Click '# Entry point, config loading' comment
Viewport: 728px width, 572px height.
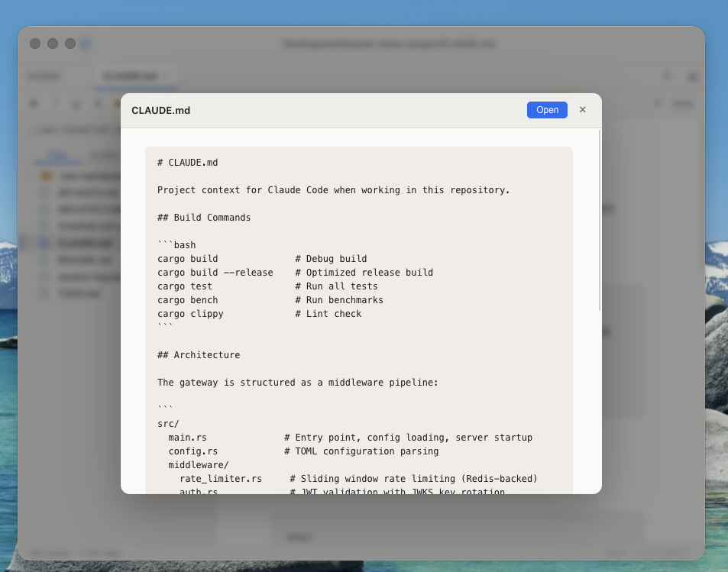click(408, 438)
